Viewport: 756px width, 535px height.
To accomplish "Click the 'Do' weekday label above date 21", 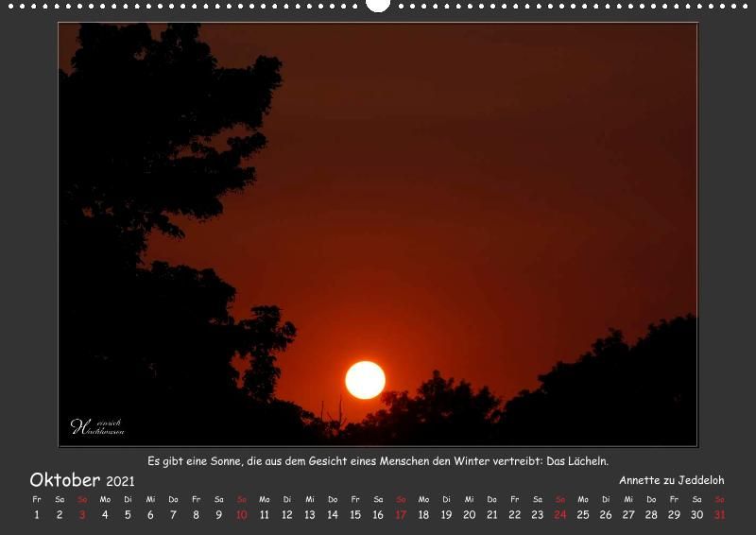I will (491, 499).
